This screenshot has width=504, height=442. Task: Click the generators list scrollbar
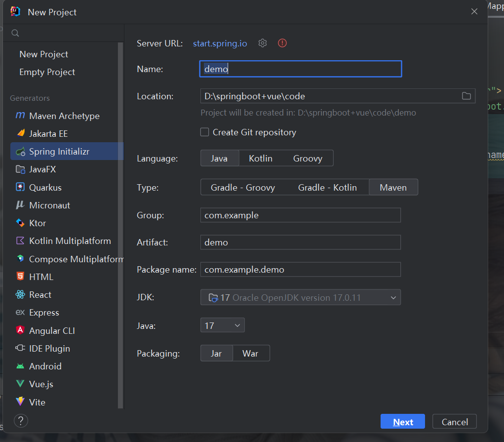coord(120,225)
